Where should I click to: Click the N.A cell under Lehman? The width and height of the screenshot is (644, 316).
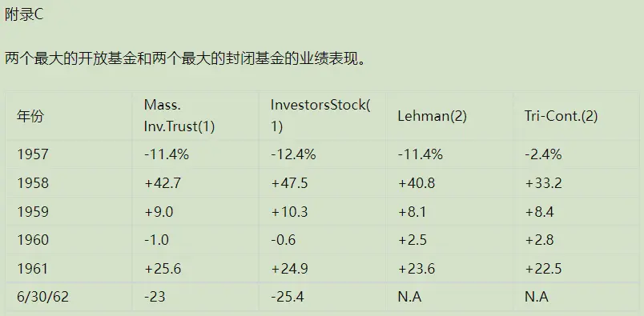coord(409,297)
